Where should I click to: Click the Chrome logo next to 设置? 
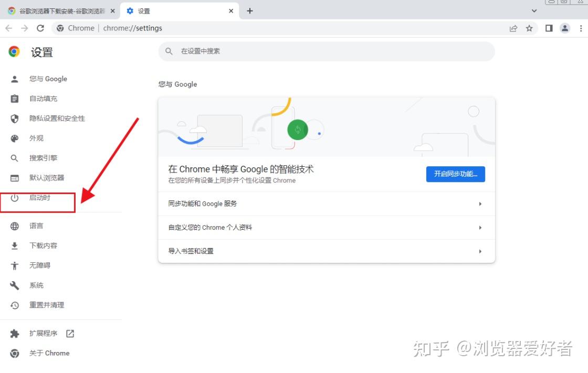(14, 52)
